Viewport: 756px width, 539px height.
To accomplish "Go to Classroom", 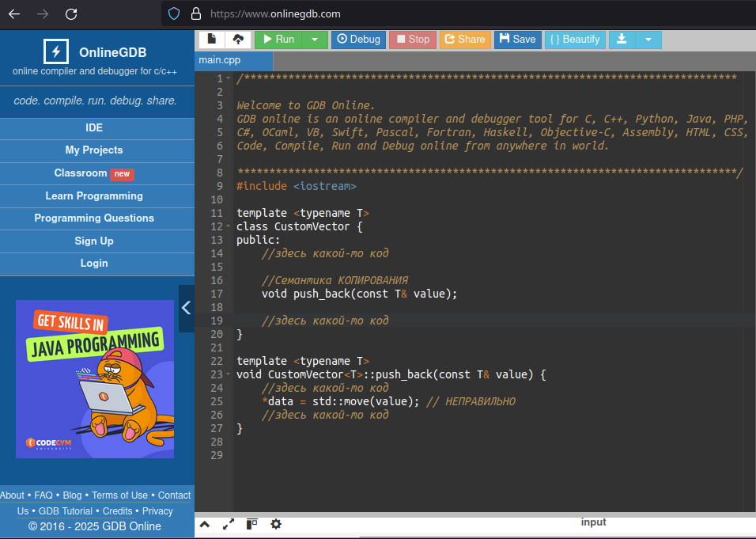I will coord(81,173).
